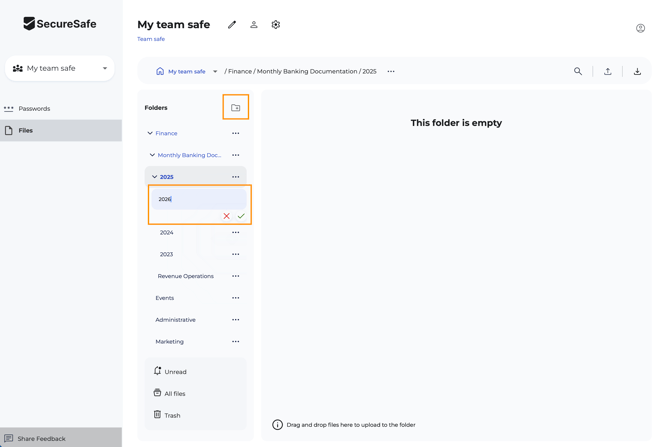Open the My team safe selector dropdown
The width and height of the screenshot is (670, 447).
pos(60,69)
